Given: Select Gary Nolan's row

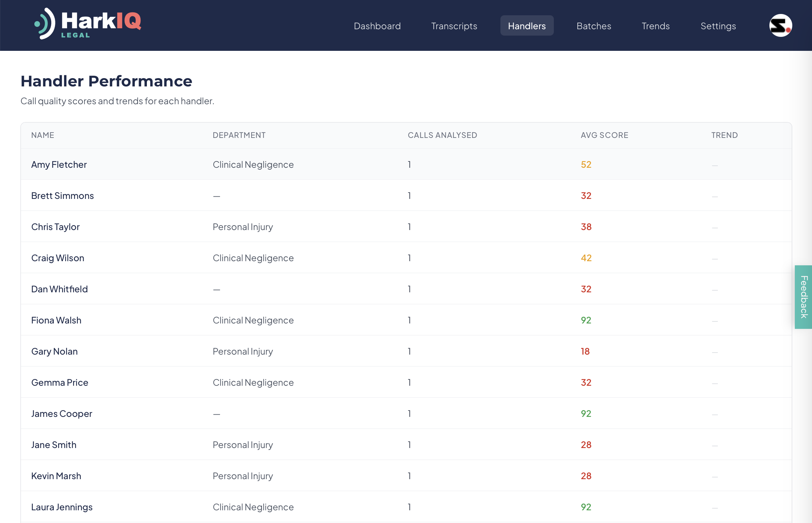Looking at the screenshot, I should (x=54, y=351).
